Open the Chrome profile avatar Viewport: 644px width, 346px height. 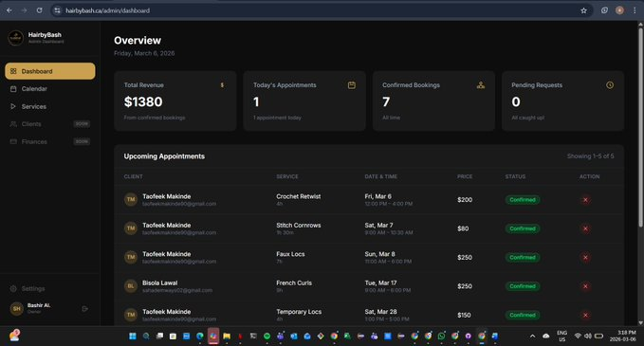[x=619, y=10]
